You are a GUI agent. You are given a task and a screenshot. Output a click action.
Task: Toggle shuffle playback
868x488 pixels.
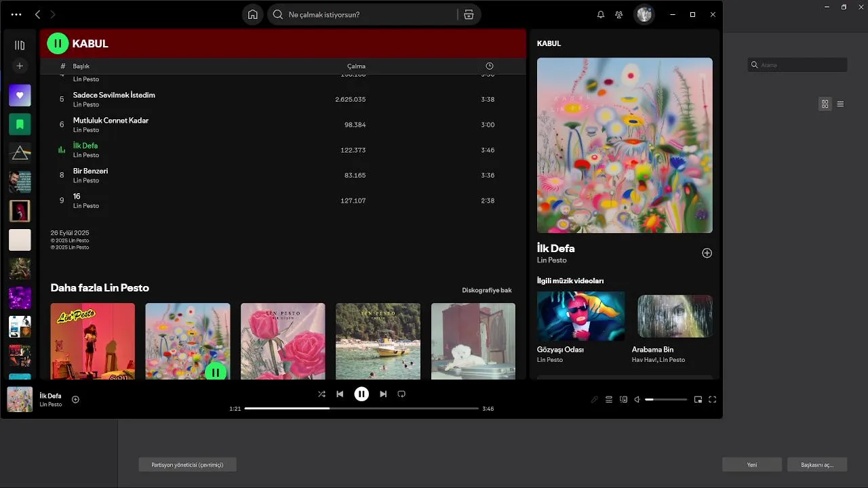tap(321, 394)
